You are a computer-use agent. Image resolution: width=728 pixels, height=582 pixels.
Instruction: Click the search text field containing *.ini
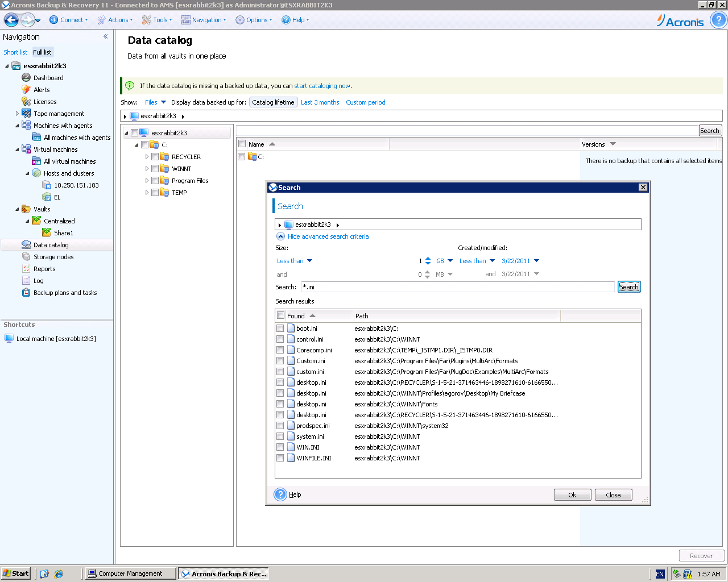(x=458, y=287)
